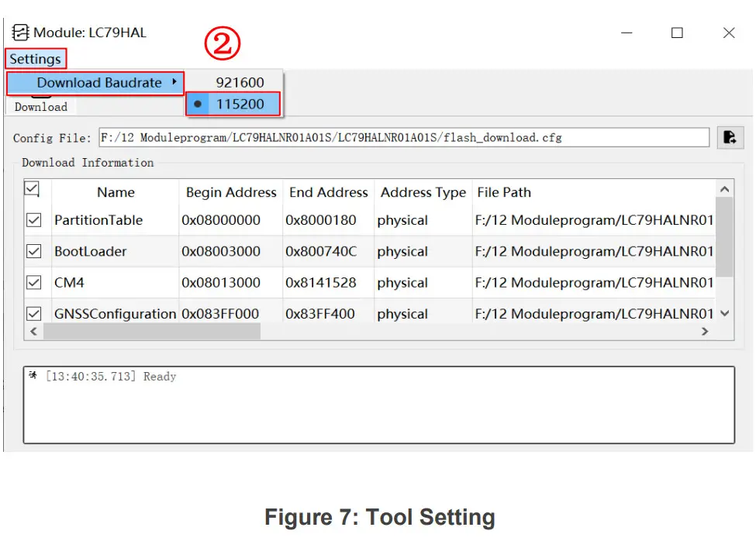Click the Name column header
Image resolution: width=756 pixels, height=548 pixels.
[116, 192]
